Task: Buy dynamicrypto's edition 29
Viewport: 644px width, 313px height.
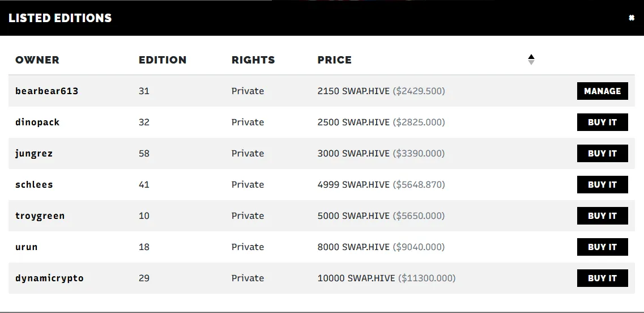Action: pyautogui.click(x=602, y=278)
